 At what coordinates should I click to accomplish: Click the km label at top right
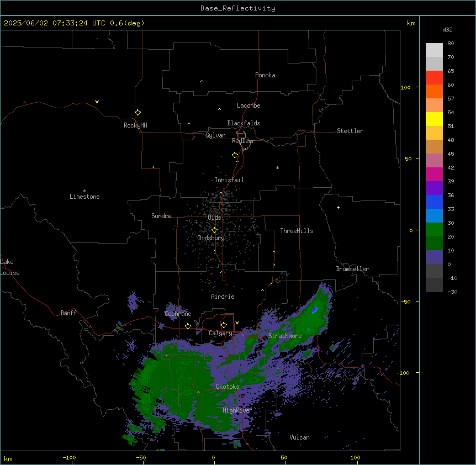411,23
